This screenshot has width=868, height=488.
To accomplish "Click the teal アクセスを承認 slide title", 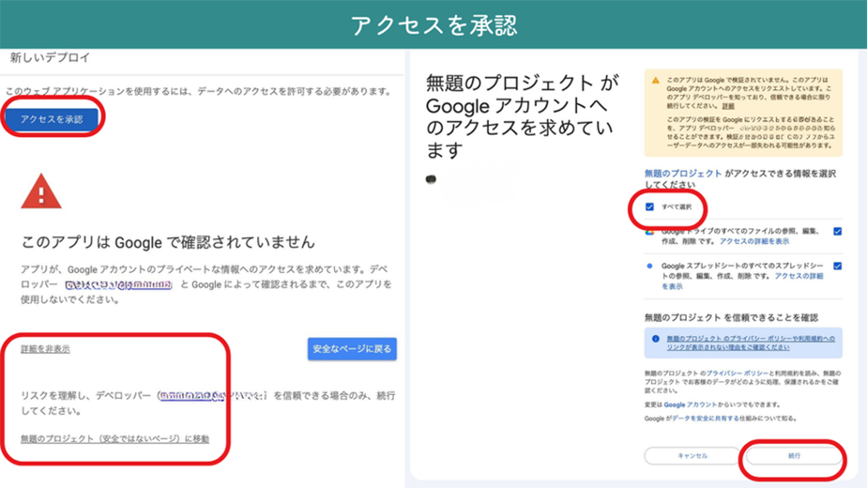I will 434,25.
